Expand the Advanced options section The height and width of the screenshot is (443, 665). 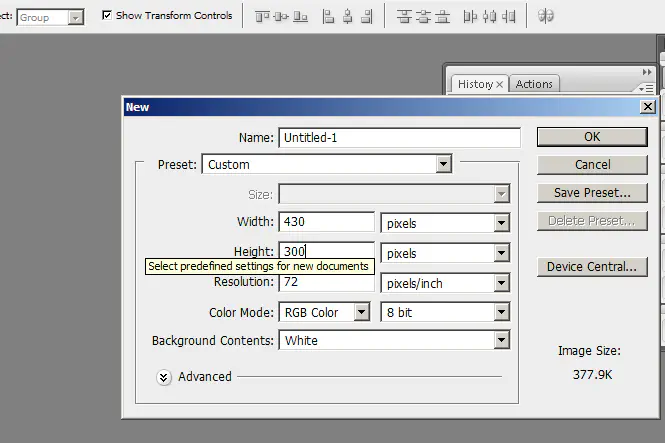[164, 377]
